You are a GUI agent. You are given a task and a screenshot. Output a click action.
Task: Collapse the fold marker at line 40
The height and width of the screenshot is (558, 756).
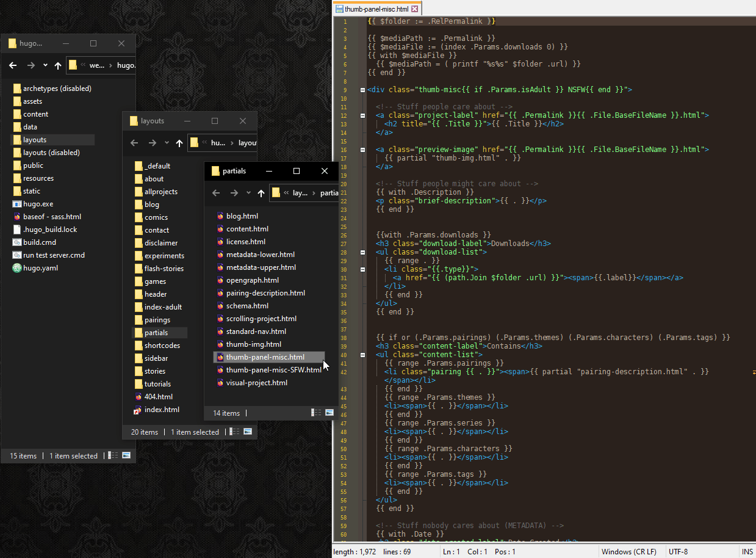pyautogui.click(x=362, y=355)
